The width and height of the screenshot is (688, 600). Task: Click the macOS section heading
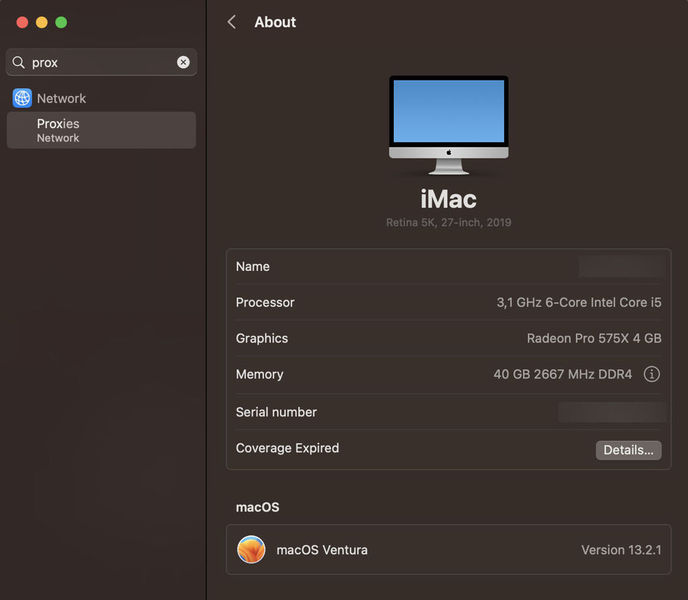[258, 507]
